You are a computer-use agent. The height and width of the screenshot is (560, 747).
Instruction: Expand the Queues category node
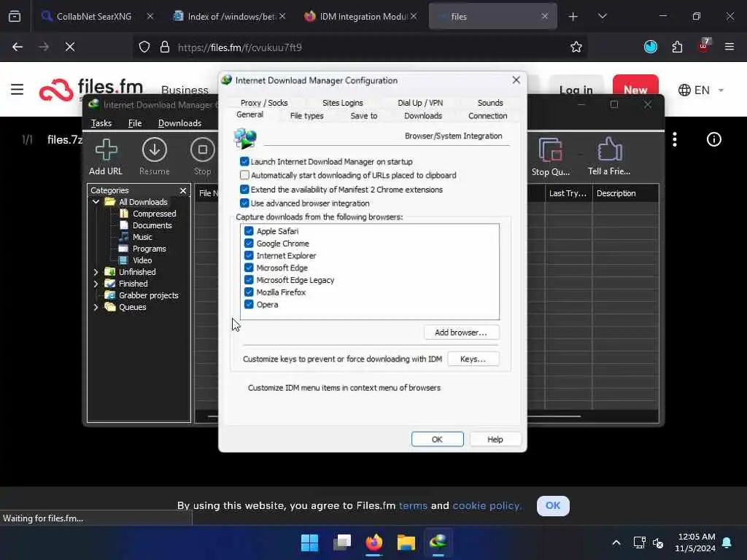pyautogui.click(x=96, y=307)
